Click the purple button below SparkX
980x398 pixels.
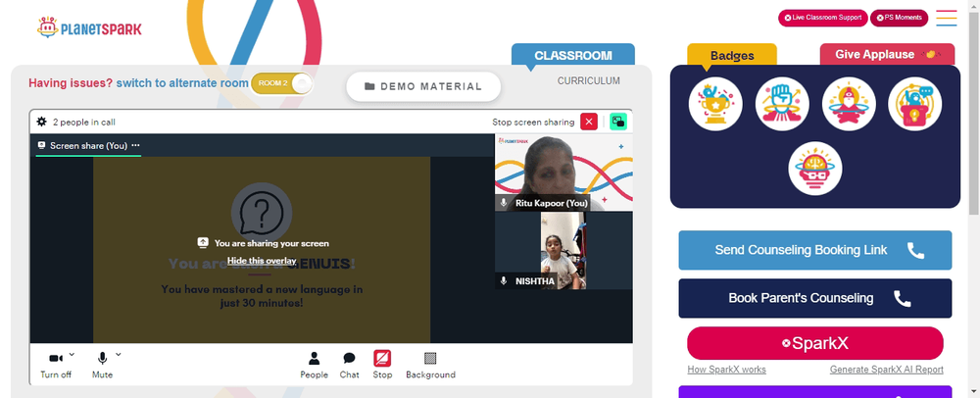[815, 392]
